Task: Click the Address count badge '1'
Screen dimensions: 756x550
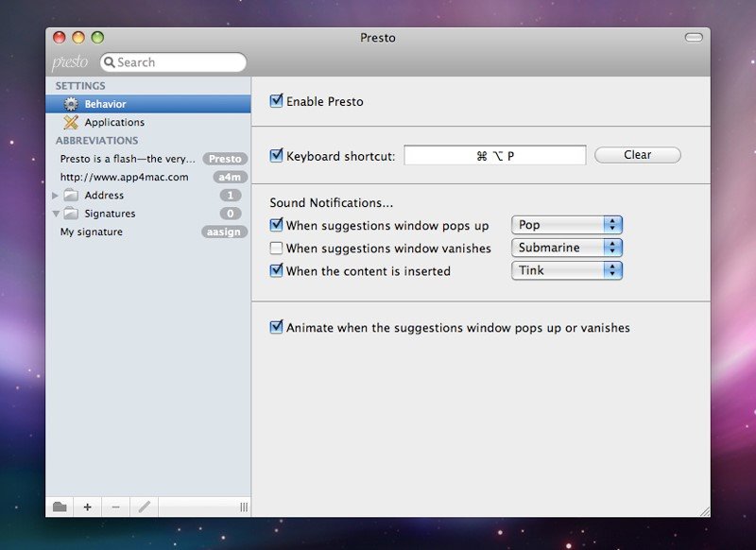Action: click(x=231, y=196)
